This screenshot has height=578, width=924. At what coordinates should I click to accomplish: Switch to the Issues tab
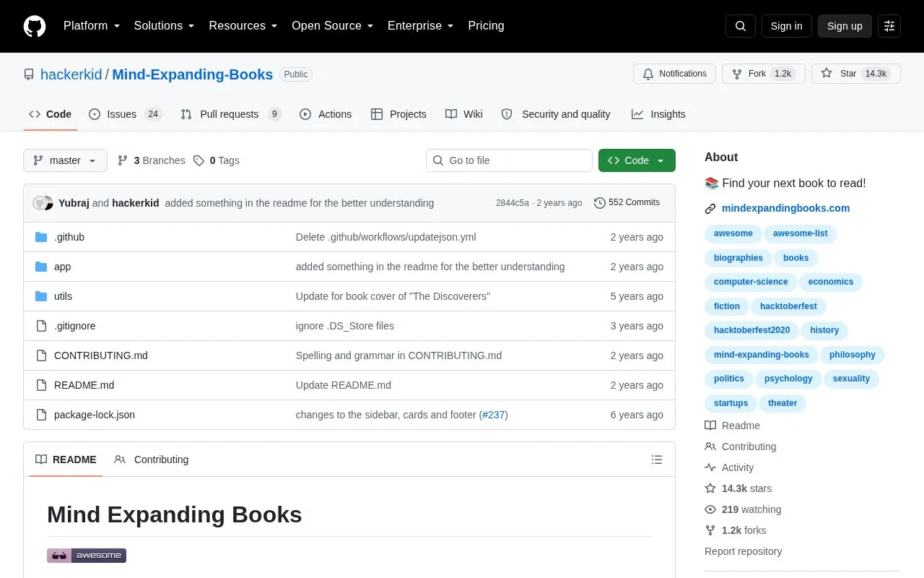coord(126,114)
